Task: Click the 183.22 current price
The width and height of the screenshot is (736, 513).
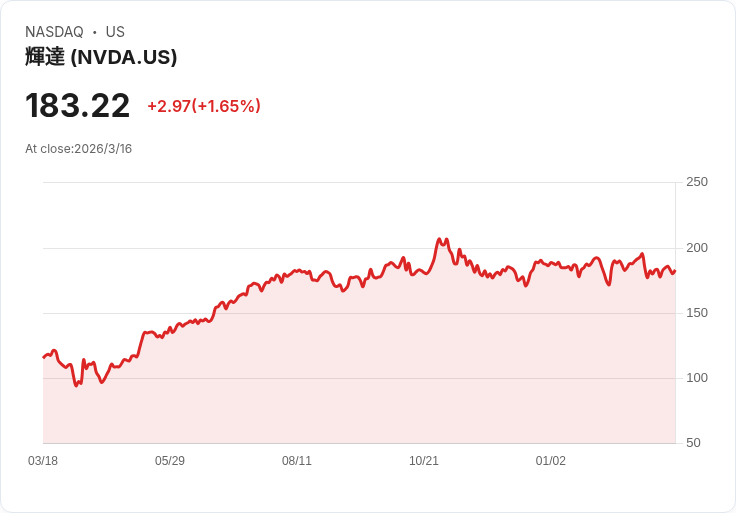Action: point(78,106)
